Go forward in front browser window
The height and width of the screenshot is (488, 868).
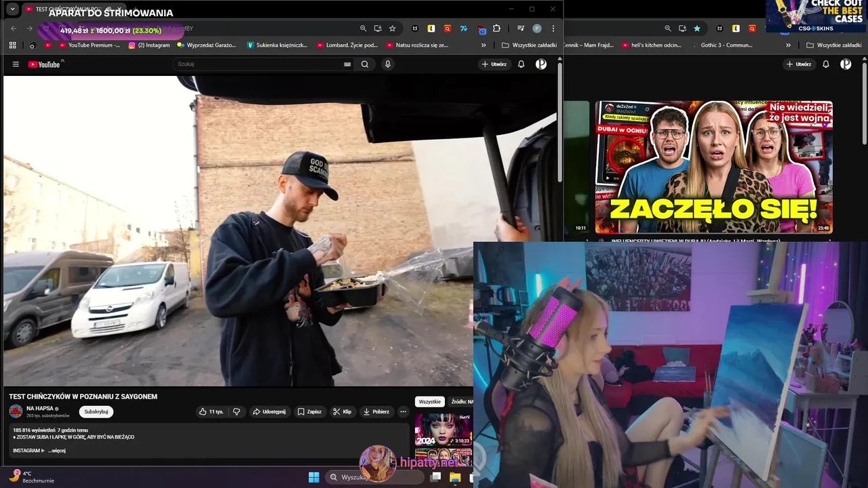29,28
